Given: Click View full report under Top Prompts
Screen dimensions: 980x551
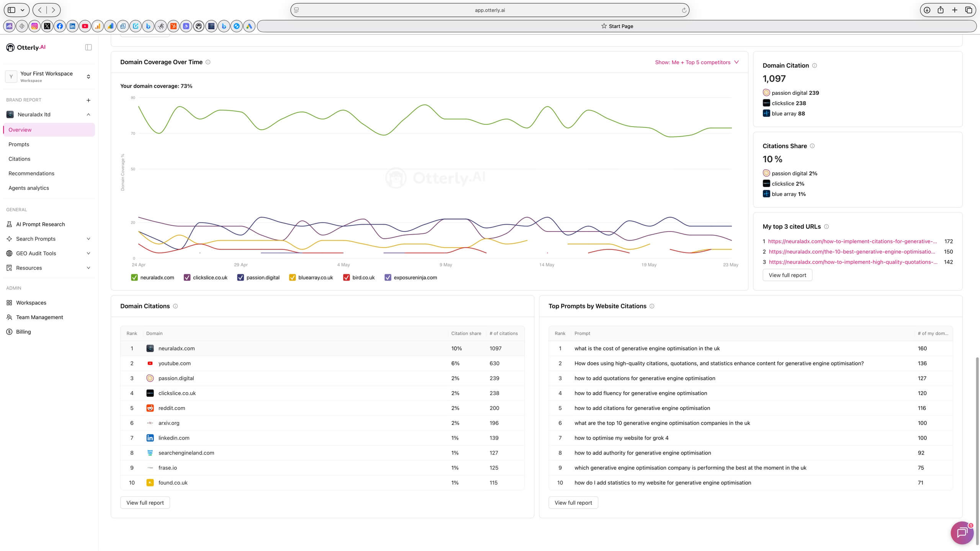Looking at the screenshot, I should 573,503.
